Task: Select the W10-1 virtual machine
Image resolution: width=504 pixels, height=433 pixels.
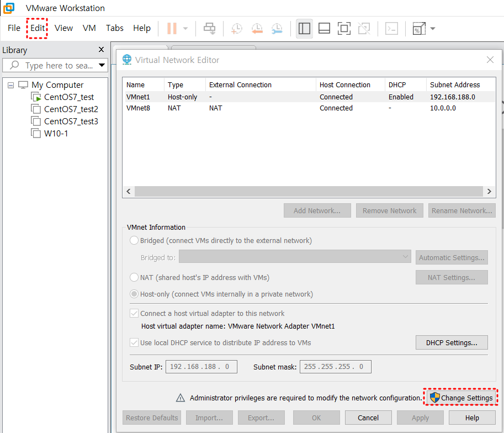Action: point(50,134)
